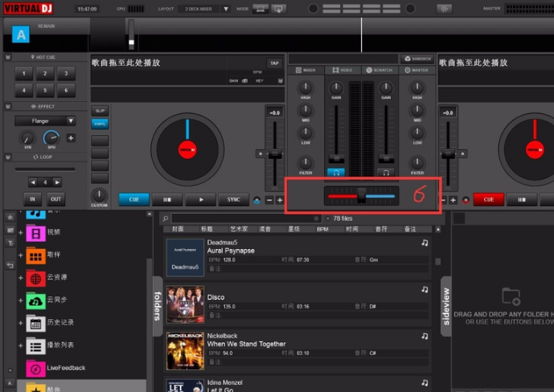Toggle the folders side tab
The height and width of the screenshot is (392, 554).
[x=158, y=306]
